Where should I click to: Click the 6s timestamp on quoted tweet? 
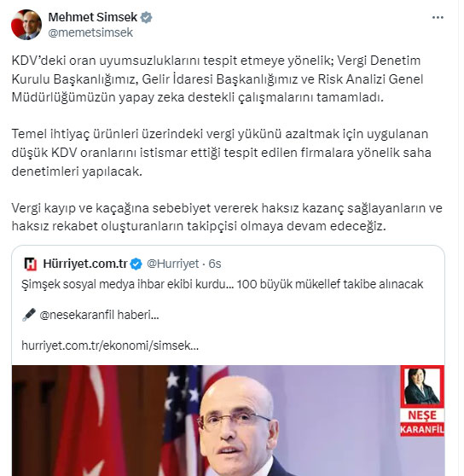tap(215, 264)
